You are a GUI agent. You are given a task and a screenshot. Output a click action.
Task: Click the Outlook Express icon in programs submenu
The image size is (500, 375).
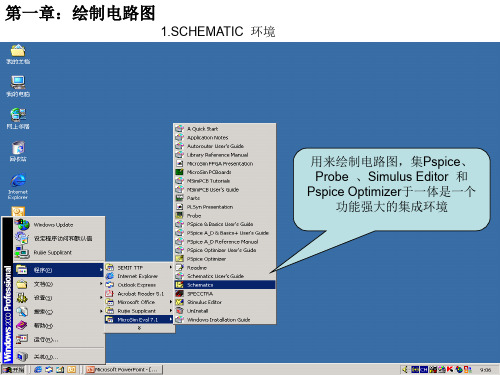[x=110, y=285]
